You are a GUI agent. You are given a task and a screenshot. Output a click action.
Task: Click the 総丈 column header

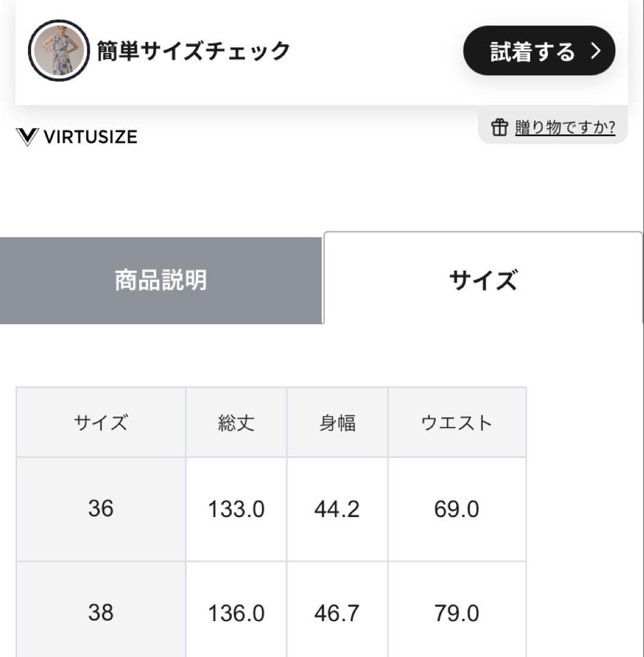pyautogui.click(x=236, y=422)
